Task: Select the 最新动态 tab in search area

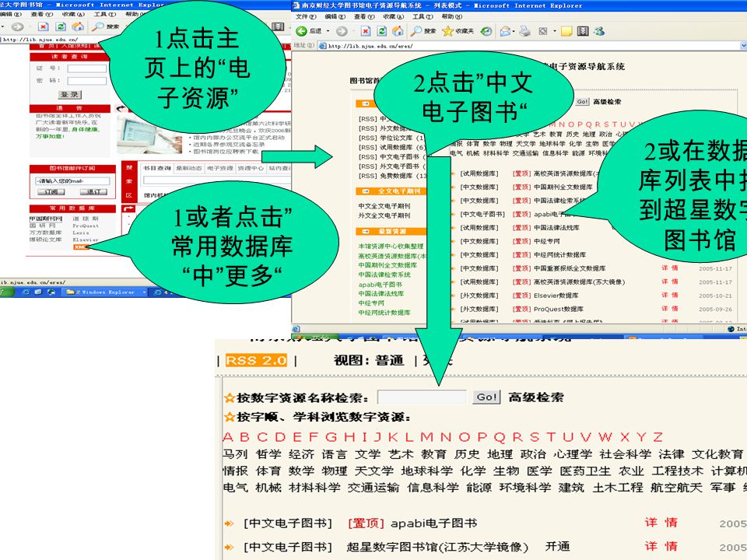Action: (189, 168)
